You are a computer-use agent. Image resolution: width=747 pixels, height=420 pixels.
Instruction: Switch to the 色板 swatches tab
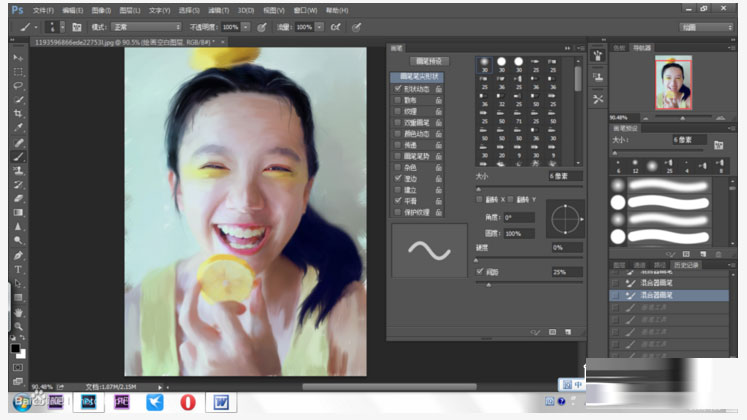click(x=619, y=48)
